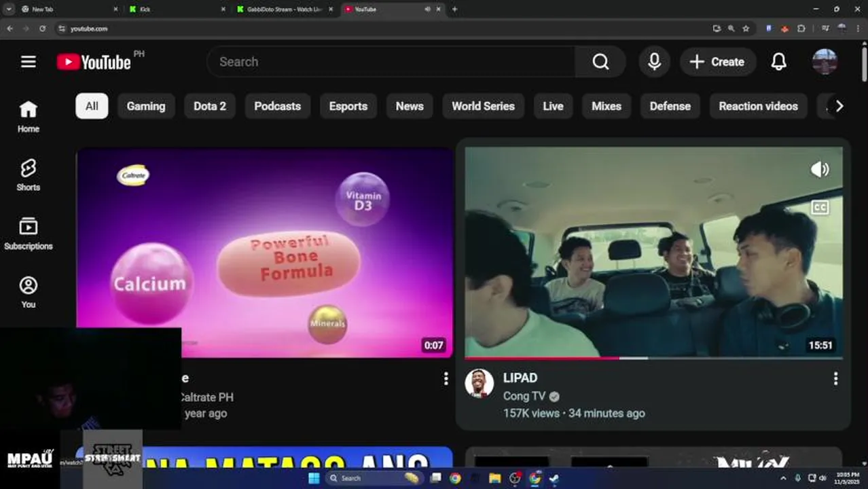Screen dimensions: 868x489
Task: Open the You page in the sidebar
Action: pos(28,293)
